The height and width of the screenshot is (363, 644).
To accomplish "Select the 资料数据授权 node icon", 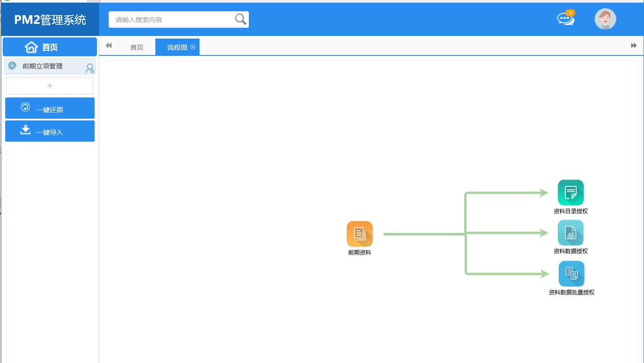I will (x=570, y=233).
